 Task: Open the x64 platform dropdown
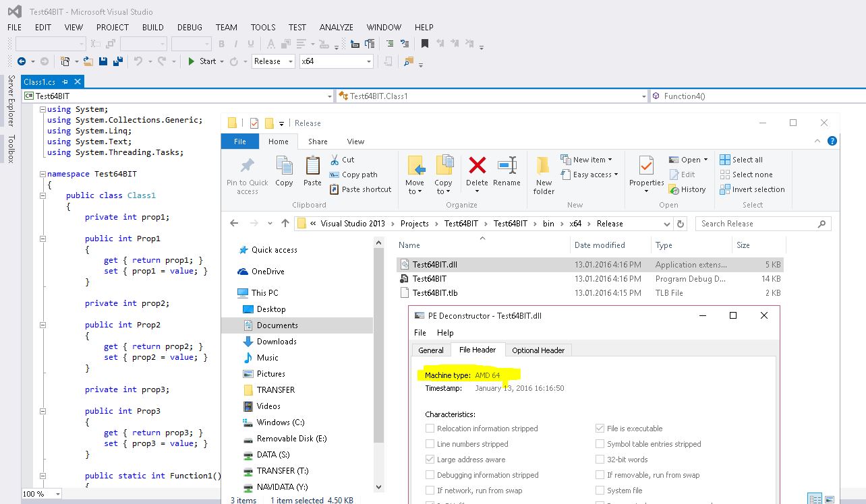336,61
